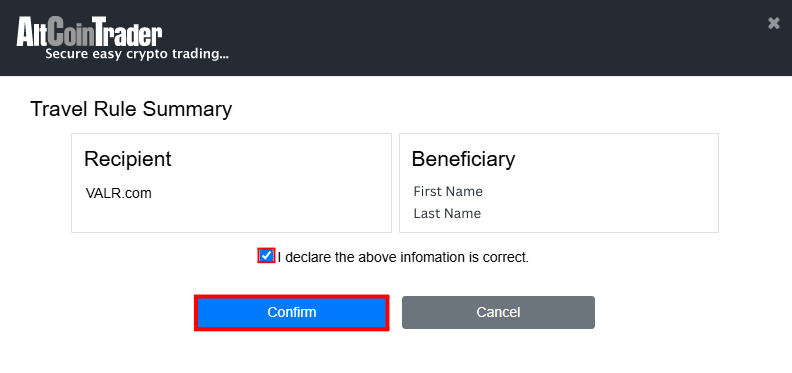Click the Recipient card heading
This screenshot has height=373, width=792.
point(128,159)
